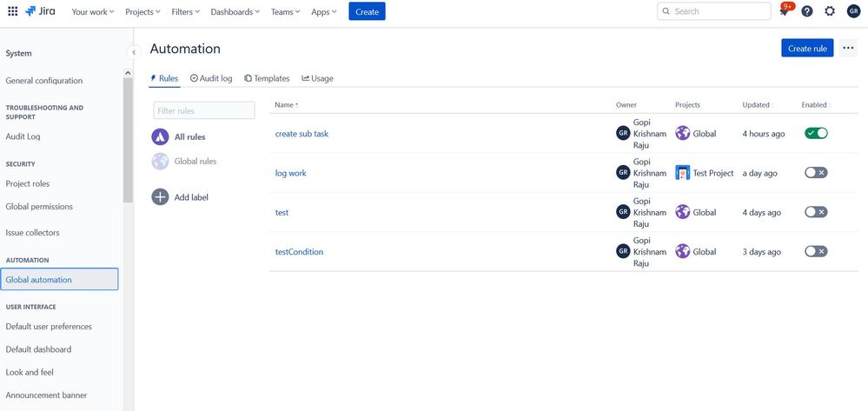The height and width of the screenshot is (411, 868).
Task: Open Global permissions in the sidebar
Action: [x=39, y=206]
